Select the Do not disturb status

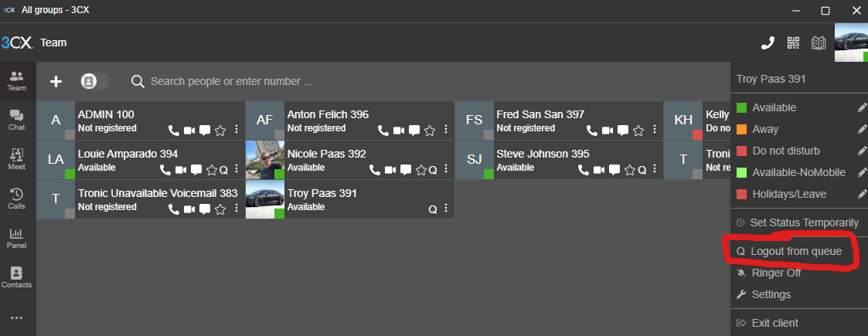click(x=785, y=151)
